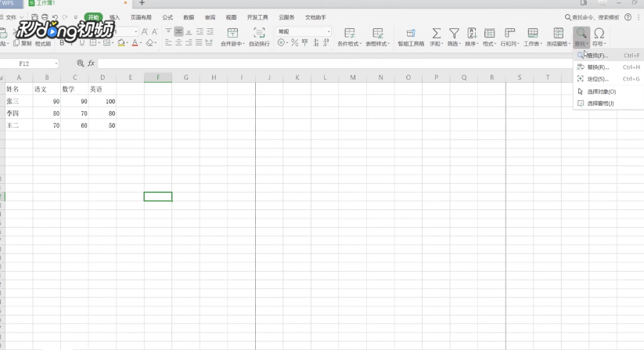This screenshot has height=350, width=644.
Task: Click the increase indent icon
Action: (x=210, y=31)
